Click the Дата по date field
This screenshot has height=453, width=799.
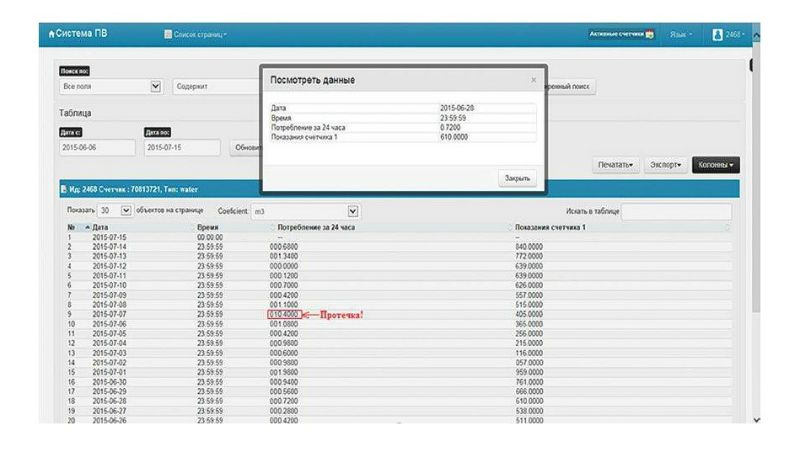181,147
